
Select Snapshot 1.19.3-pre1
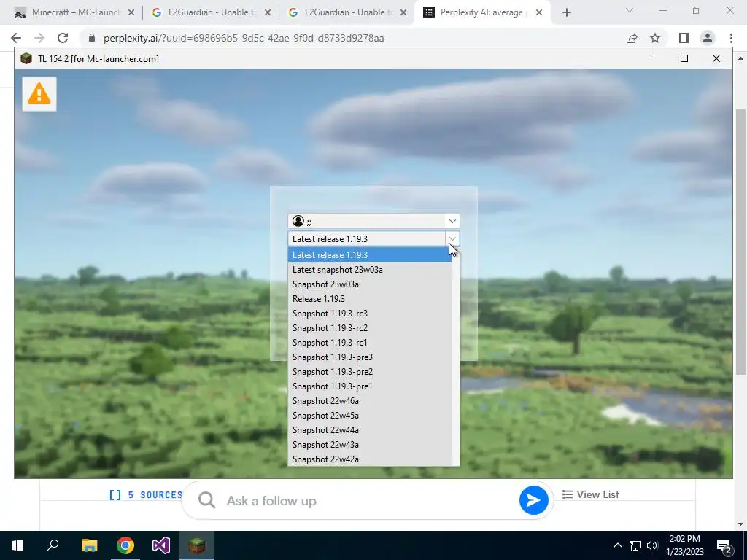(370, 386)
